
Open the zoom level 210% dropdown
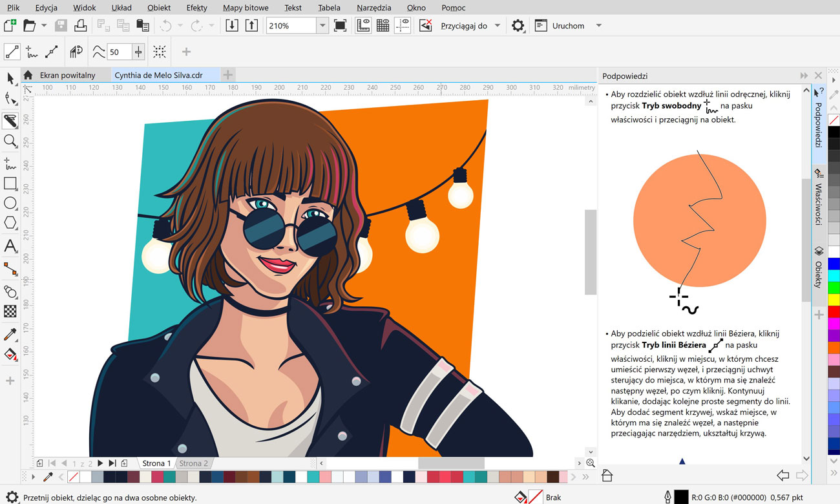point(322,26)
